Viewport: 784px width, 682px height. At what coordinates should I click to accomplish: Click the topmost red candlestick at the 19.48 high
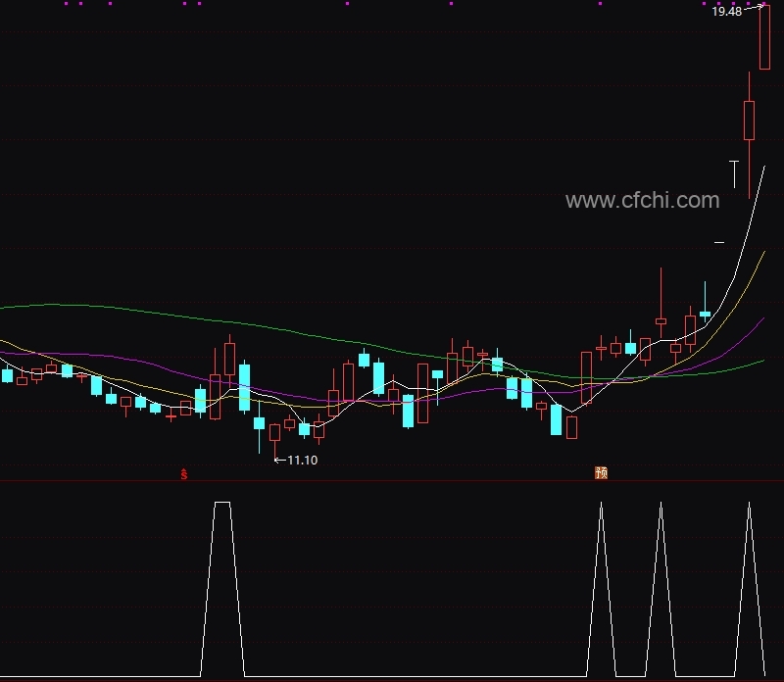click(764, 36)
